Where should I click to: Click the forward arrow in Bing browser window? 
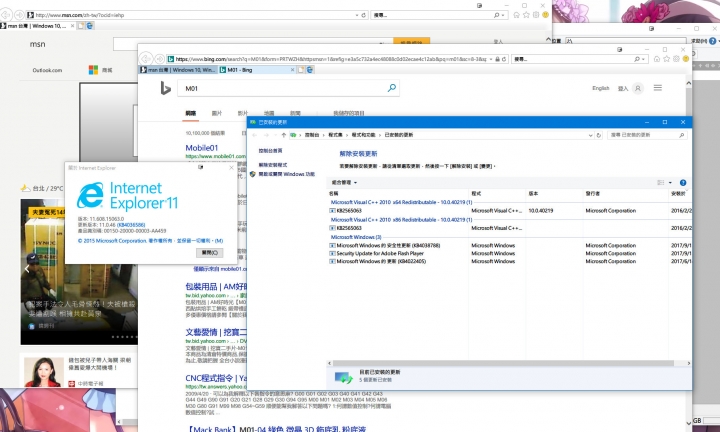pos(159,59)
